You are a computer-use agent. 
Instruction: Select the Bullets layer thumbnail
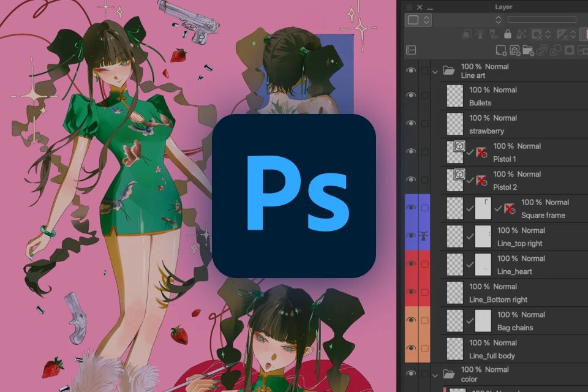455,96
